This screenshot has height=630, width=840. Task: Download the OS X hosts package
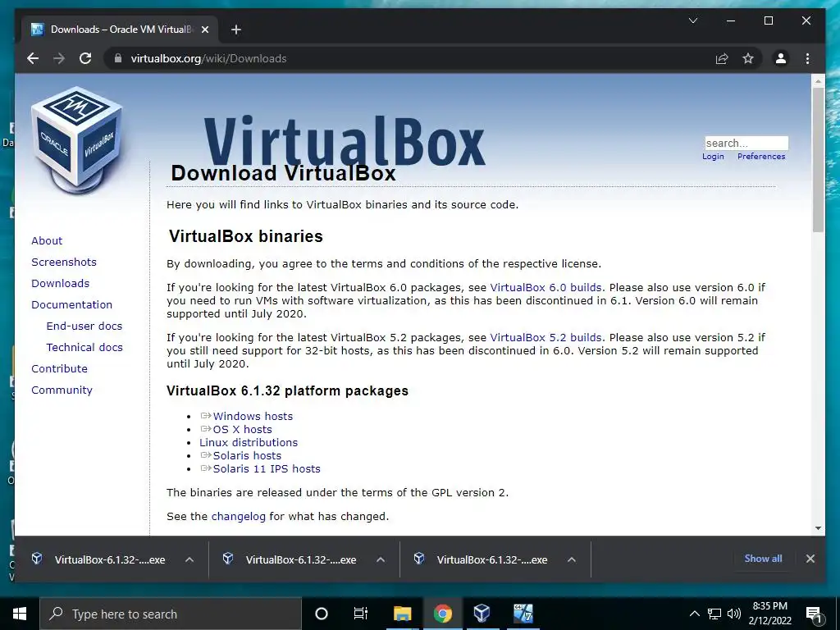[242, 430]
